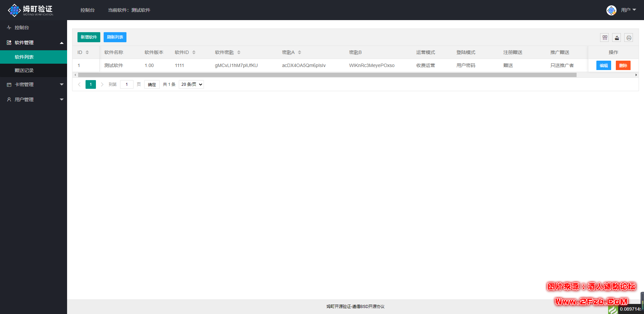Image resolution: width=644 pixels, height=314 pixels.
Task: Click the 密匙A value acDX4OA5Qm6plsIv
Action: coord(304,65)
